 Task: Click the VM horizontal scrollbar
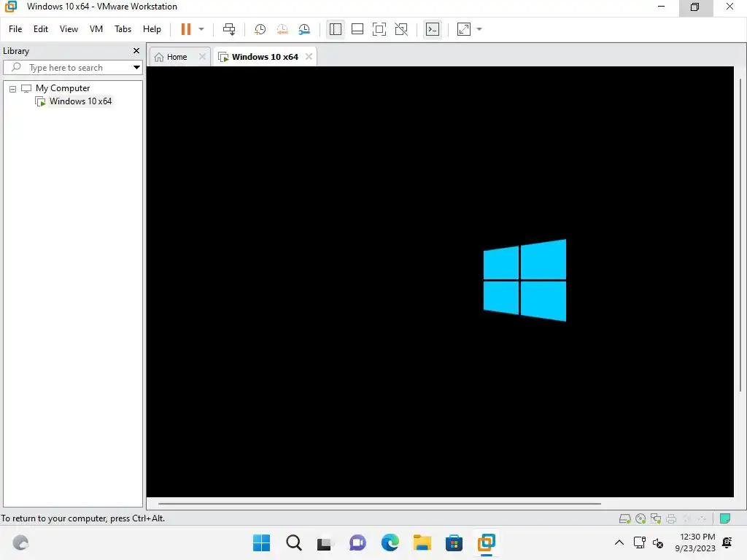tap(379, 503)
